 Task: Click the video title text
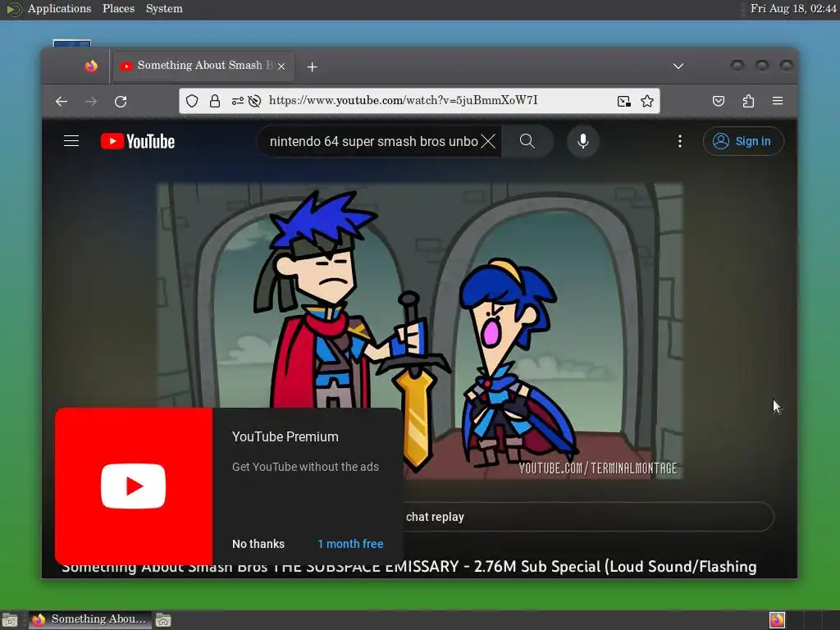(409, 567)
